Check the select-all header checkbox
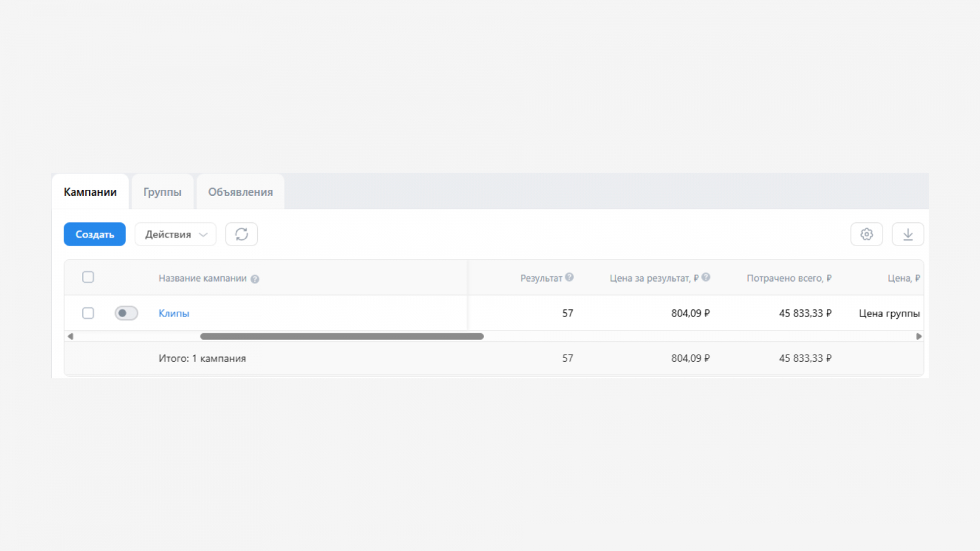The image size is (980, 551). point(88,277)
